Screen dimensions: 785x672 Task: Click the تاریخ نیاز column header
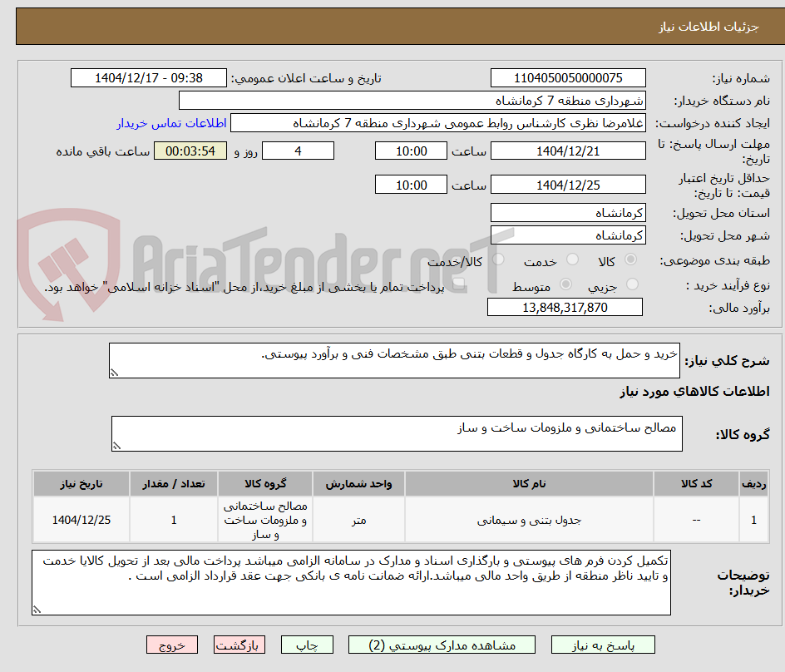tap(81, 484)
